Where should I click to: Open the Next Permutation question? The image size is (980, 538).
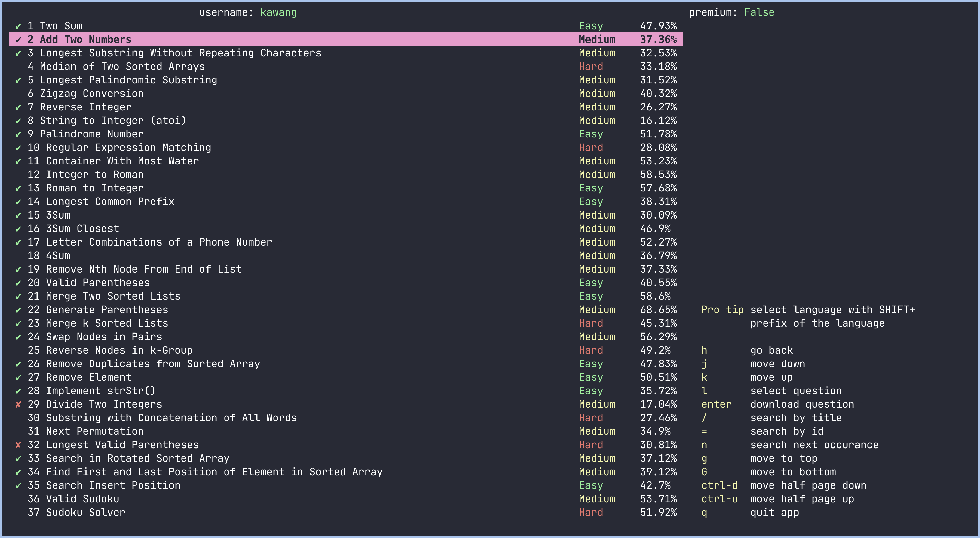click(94, 431)
